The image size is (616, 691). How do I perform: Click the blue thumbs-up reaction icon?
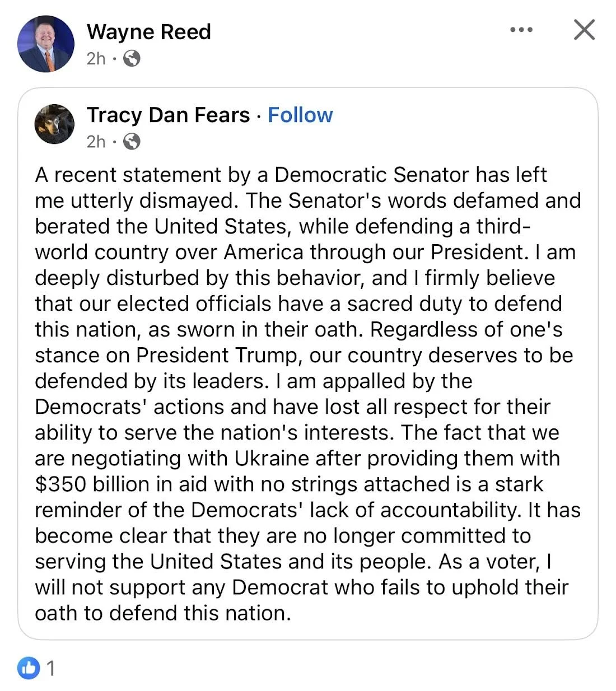(29, 667)
